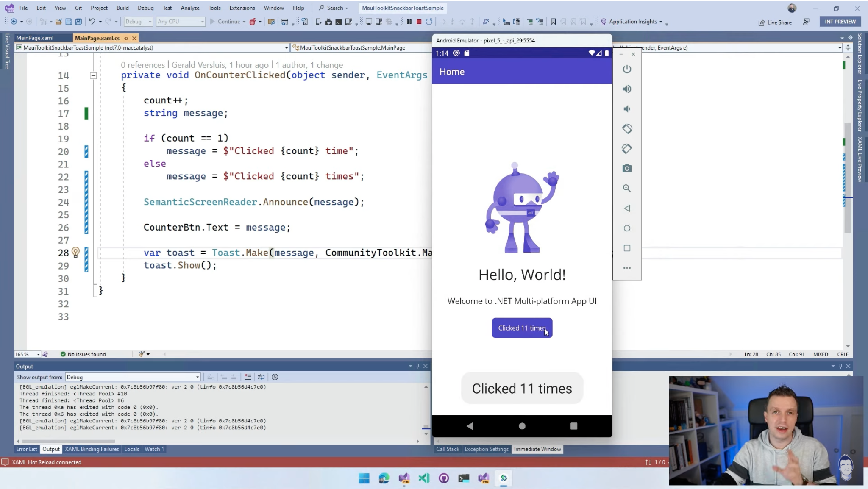The width and height of the screenshot is (868, 489).
Task: Toggle word wrap in Output window
Action: (x=261, y=377)
